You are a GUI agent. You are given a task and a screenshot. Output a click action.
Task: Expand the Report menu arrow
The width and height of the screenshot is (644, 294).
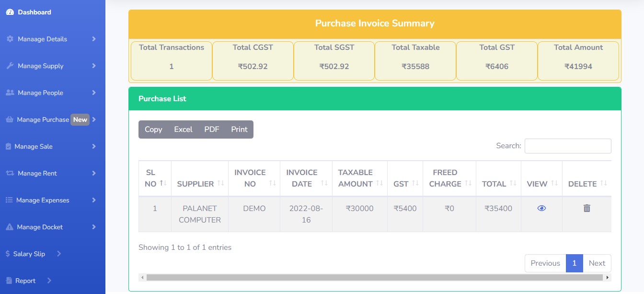tap(49, 281)
